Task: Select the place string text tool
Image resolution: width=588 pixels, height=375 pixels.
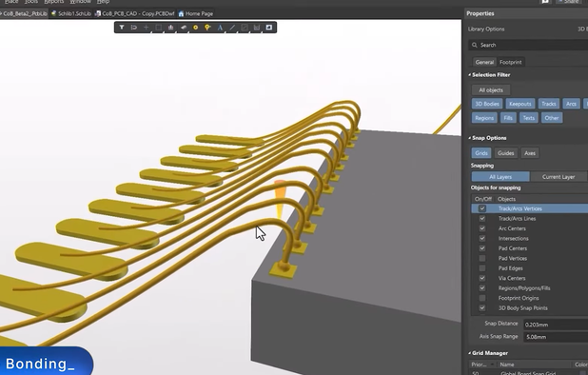Action: pos(220,28)
